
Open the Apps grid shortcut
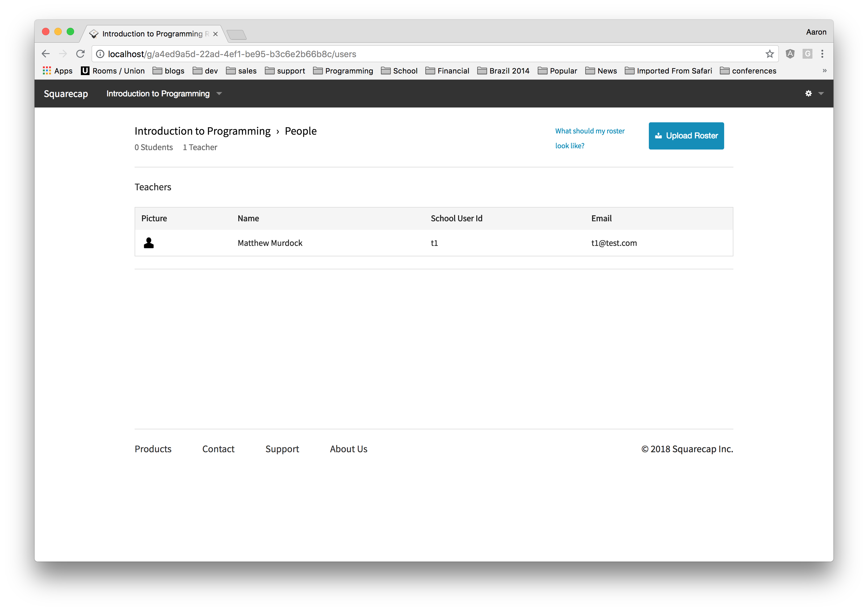57,71
